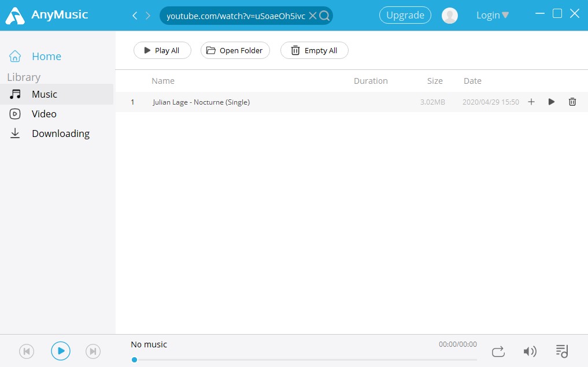588x367 pixels.
Task: Click the Upgrade button
Action: pyautogui.click(x=405, y=16)
